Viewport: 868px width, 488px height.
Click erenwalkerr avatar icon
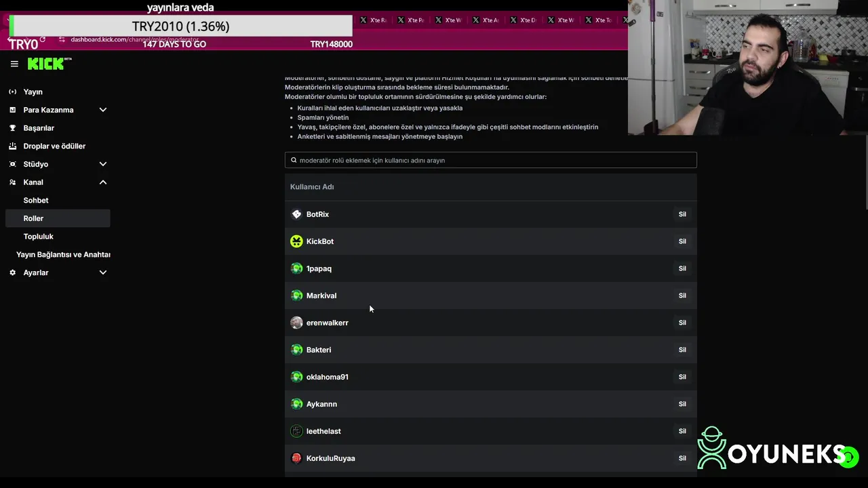(296, 323)
